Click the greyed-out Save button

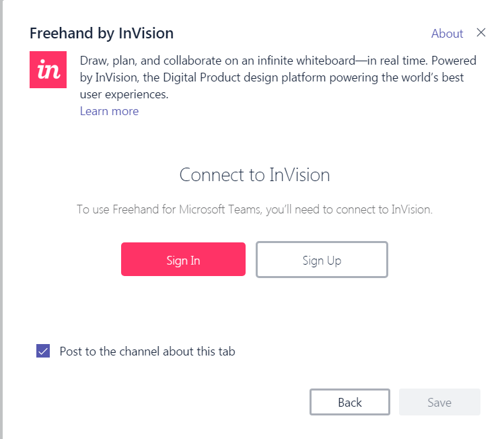pyautogui.click(x=439, y=402)
